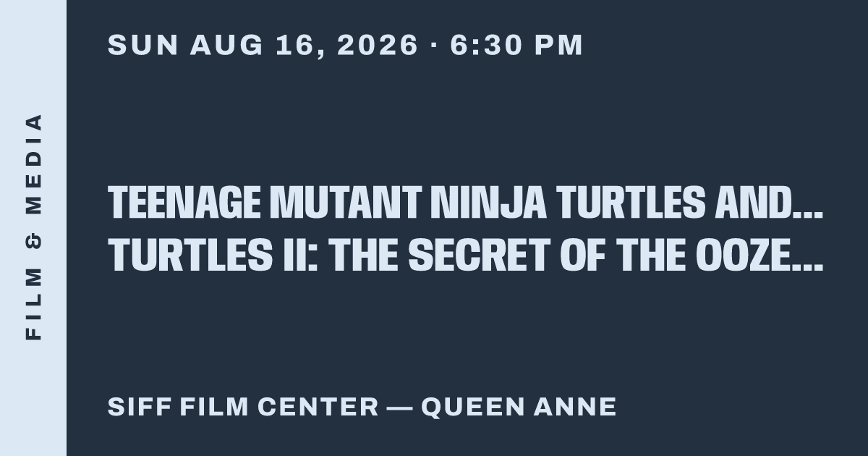Click the SUN AUG 16, 2026 date text

point(263,46)
